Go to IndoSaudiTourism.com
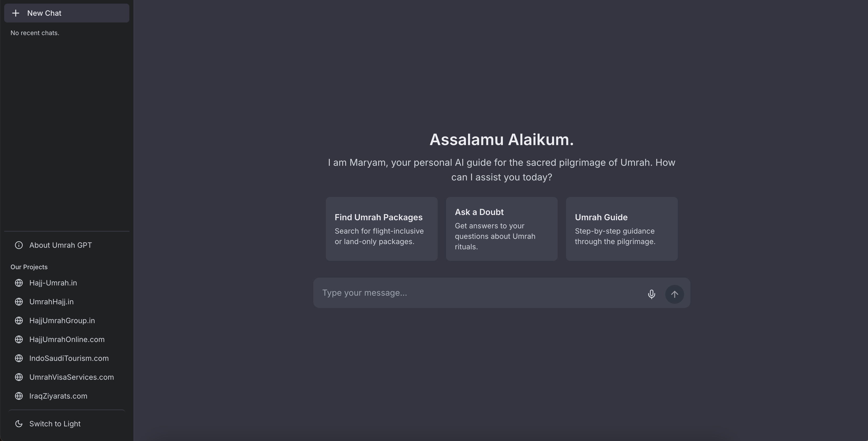The width and height of the screenshot is (868, 441). click(x=69, y=359)
